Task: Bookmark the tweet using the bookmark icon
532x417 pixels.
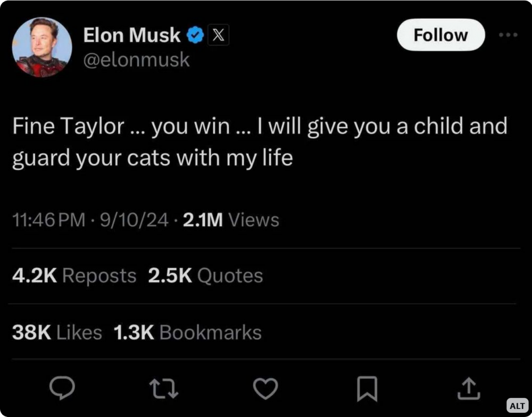Action: [x=367, y=388]
